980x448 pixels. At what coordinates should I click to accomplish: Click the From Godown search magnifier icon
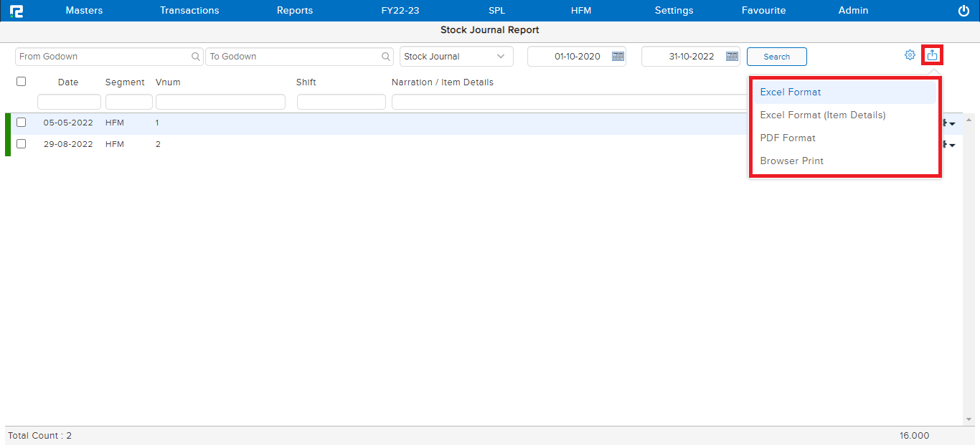pos(196,57)
